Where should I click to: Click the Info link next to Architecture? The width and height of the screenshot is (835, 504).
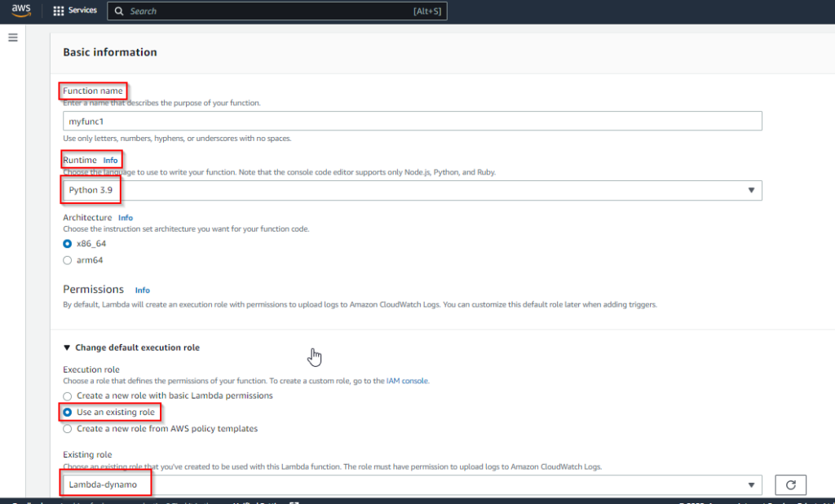(126, 218)
